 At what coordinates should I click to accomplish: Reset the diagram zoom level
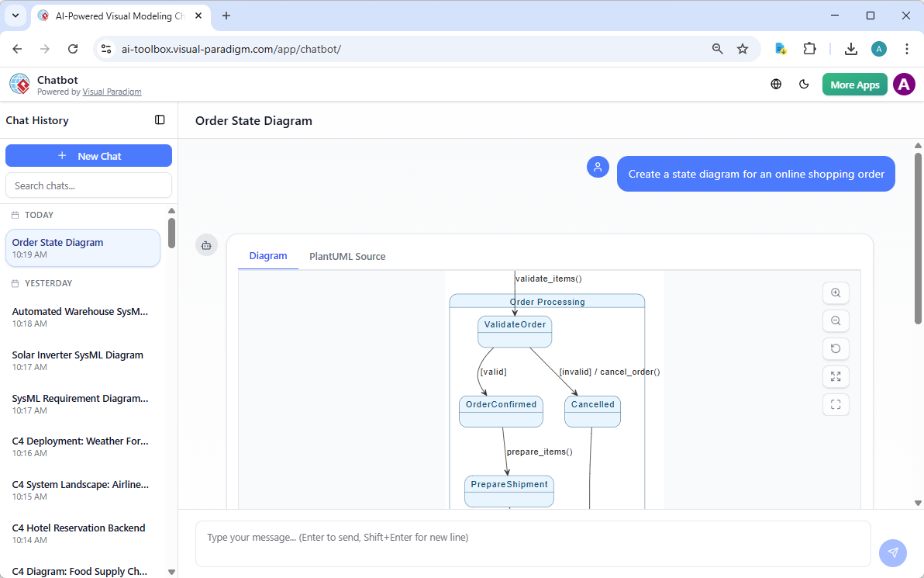[836, 348]
